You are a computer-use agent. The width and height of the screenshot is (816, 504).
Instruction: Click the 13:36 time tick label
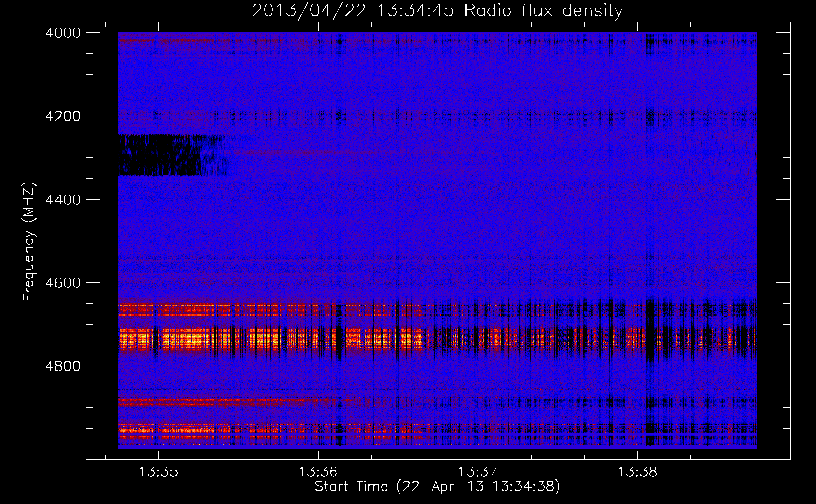318,472
